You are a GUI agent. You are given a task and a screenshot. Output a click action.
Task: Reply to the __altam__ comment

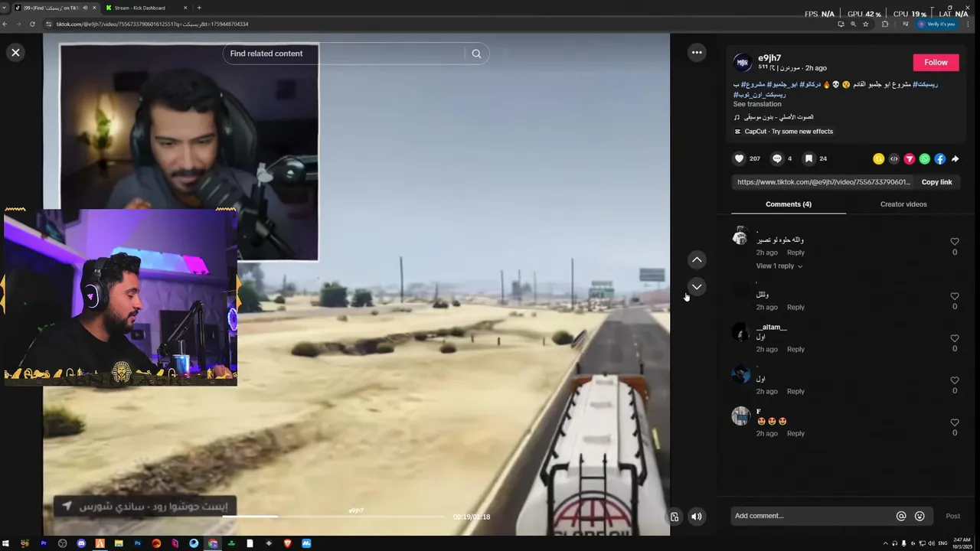[795, 349]
